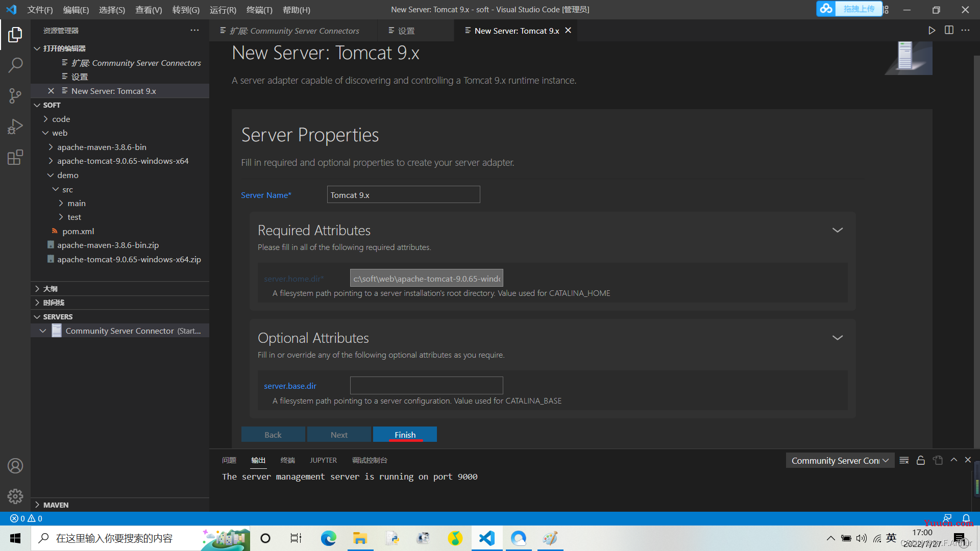The width and height of the screenshot is (980, 551).
Task: Click the Extensions icon in sidebar
Action: pos(15,157)
